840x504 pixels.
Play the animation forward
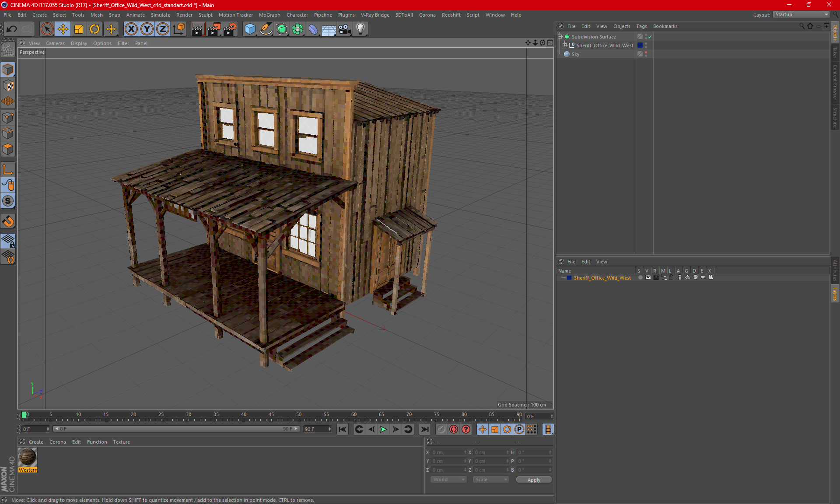pyautogui.click(x=383, y=429)
